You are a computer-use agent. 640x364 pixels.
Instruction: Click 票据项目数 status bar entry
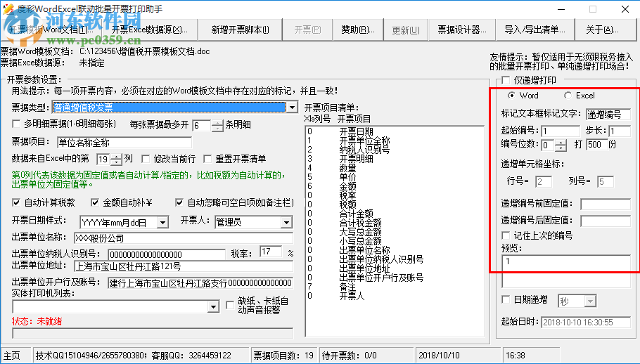tap(283, 356)
